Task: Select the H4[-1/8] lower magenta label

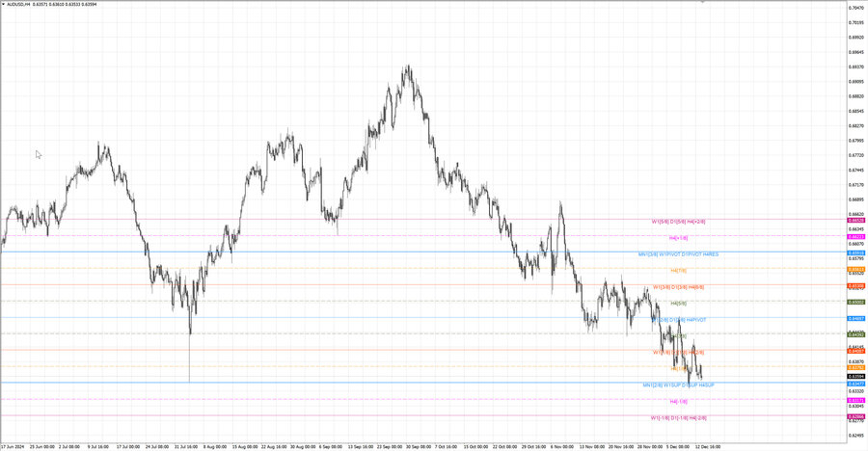Action: [x=678, y=401]
